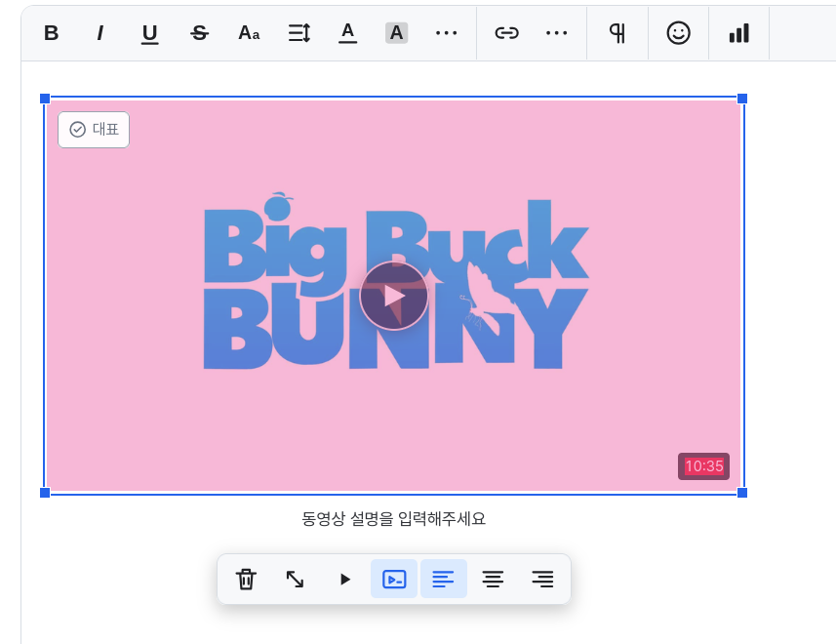
Task: Play the Big Buck Bunny video
Action: pos(394,296)
